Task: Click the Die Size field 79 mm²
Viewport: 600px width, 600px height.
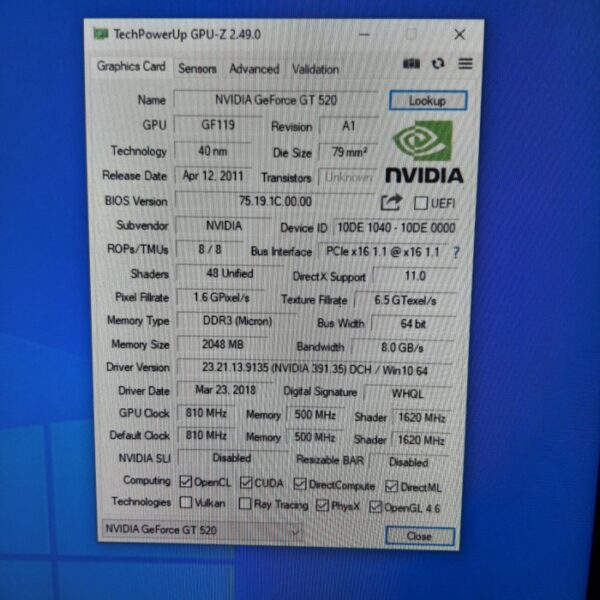Action: tap(349, 152)
